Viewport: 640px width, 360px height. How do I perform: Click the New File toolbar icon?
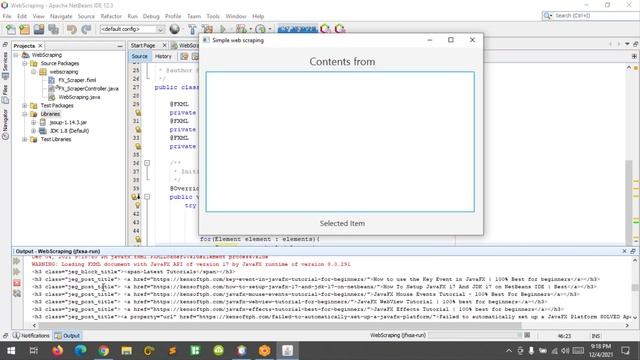11,29
